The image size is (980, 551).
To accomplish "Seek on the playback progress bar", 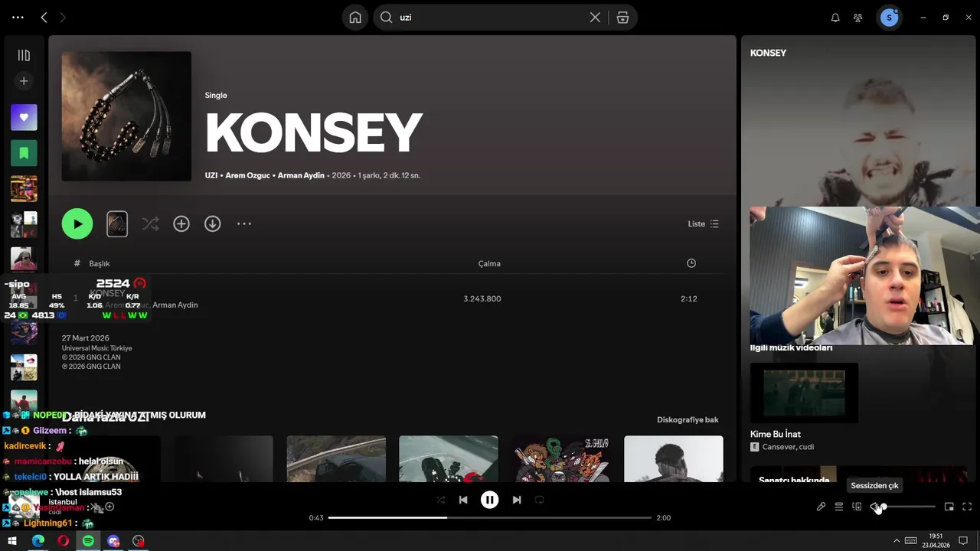I will click(490, 518).
